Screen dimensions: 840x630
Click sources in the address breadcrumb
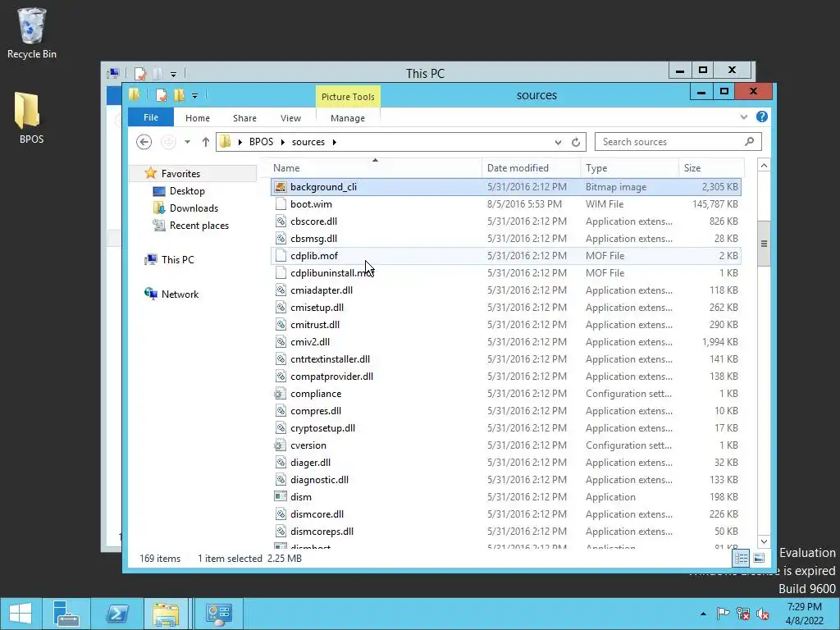tap(308, 142)
